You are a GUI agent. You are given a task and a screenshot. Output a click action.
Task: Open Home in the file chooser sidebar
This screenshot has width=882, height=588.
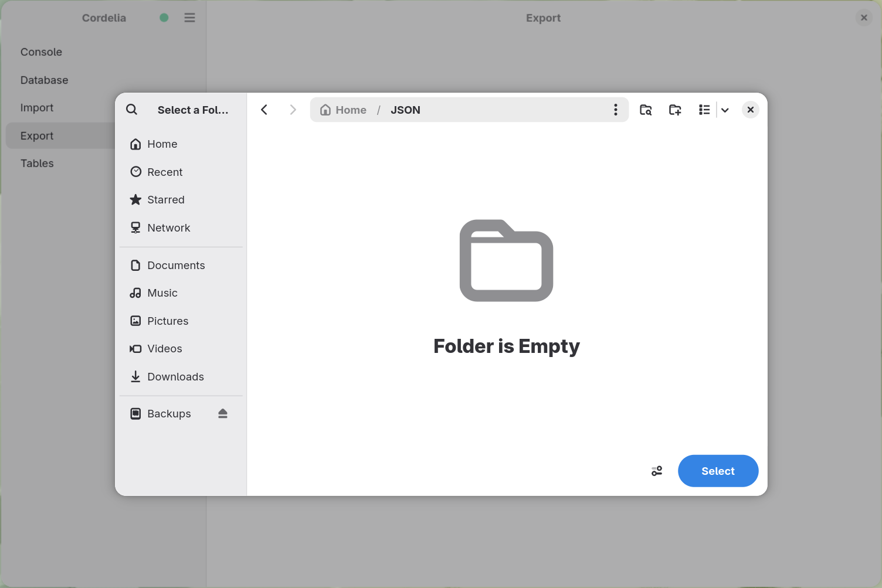click(181, 144)
